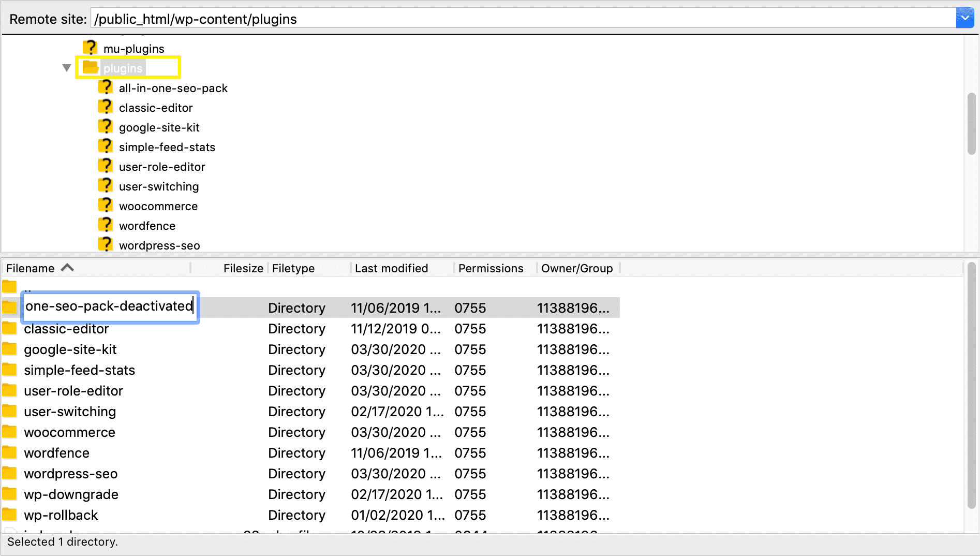The width and height of the screenshot is (980, 556).
Task: Click the highlighted plugins folder icon in the tree
Action: pyautogui.click(x=91, y=66)
